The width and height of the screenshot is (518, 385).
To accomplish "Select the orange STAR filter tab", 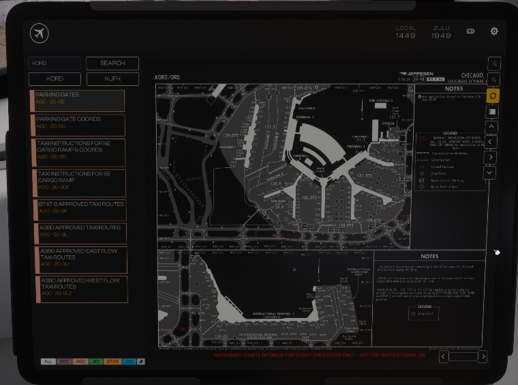I will pyautogui.click(x=113, y=361).
